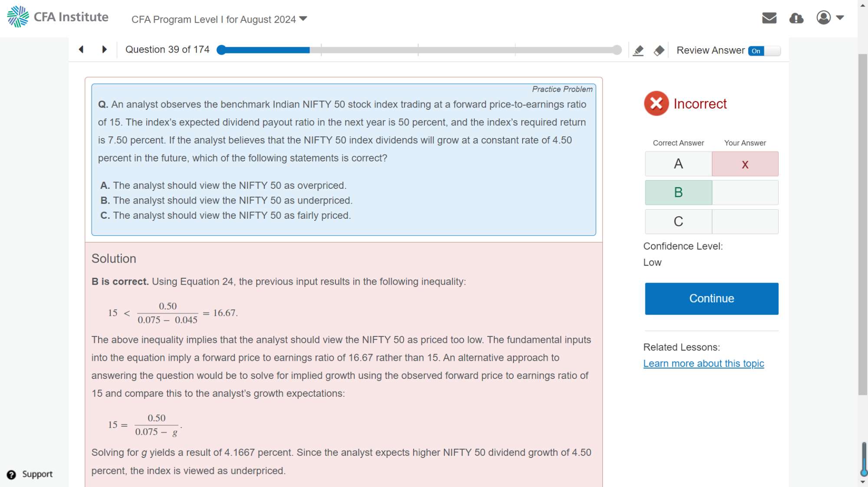Open the user profile avatar icon

pyautogui.click(x=823, y=18)
